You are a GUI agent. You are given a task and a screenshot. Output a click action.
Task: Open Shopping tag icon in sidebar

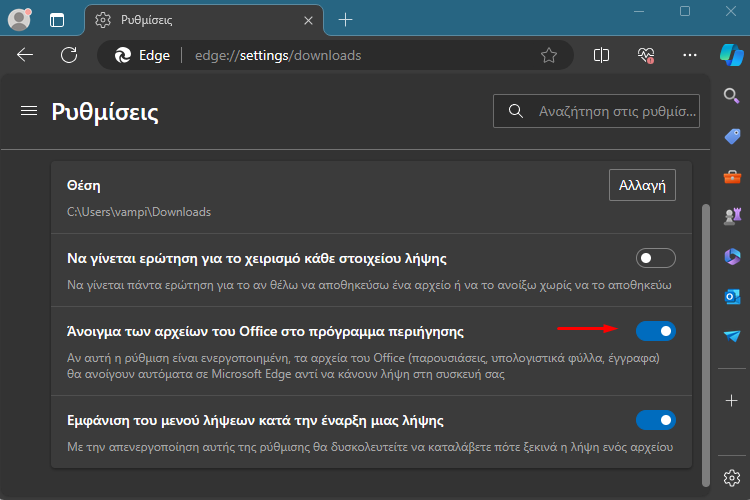pyautogui.click(x=732, y=136)
